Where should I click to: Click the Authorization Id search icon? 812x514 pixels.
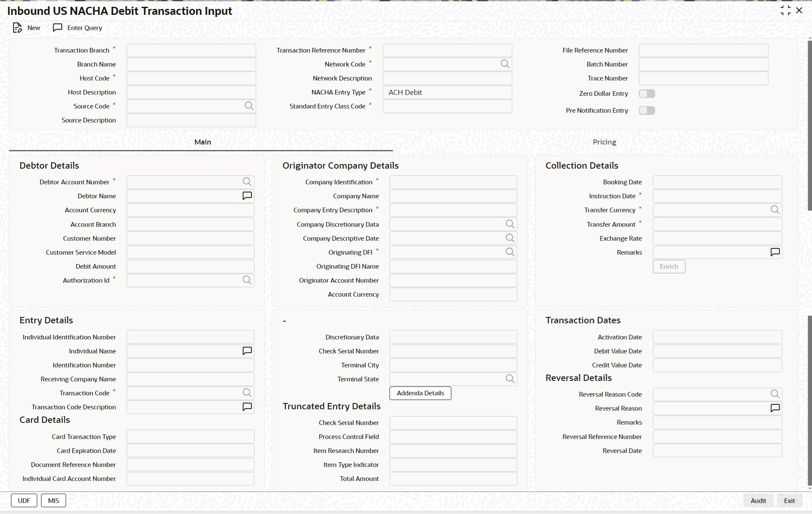click(247, 280)
